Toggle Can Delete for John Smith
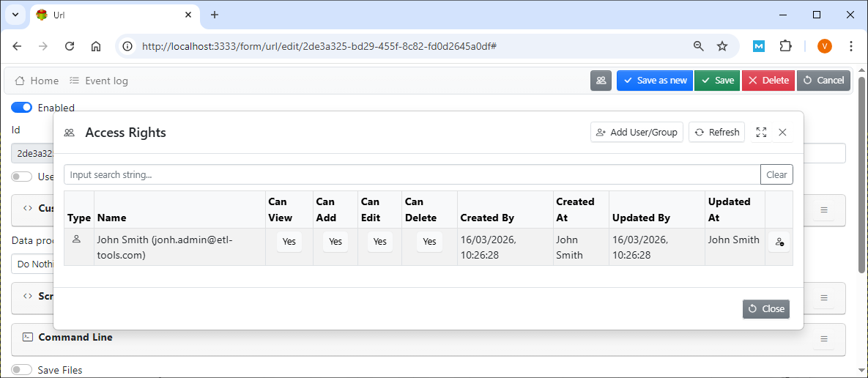868x378 pixels. (429, 242)
